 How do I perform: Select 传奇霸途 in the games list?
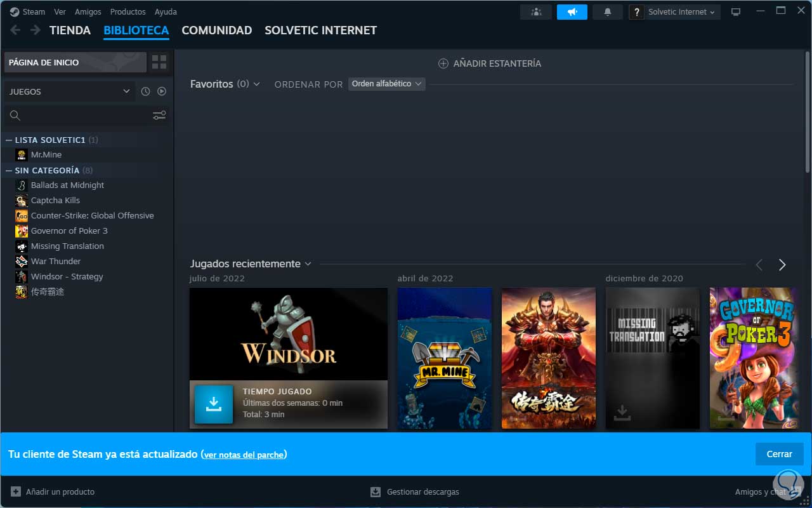[x=48, y=292]
